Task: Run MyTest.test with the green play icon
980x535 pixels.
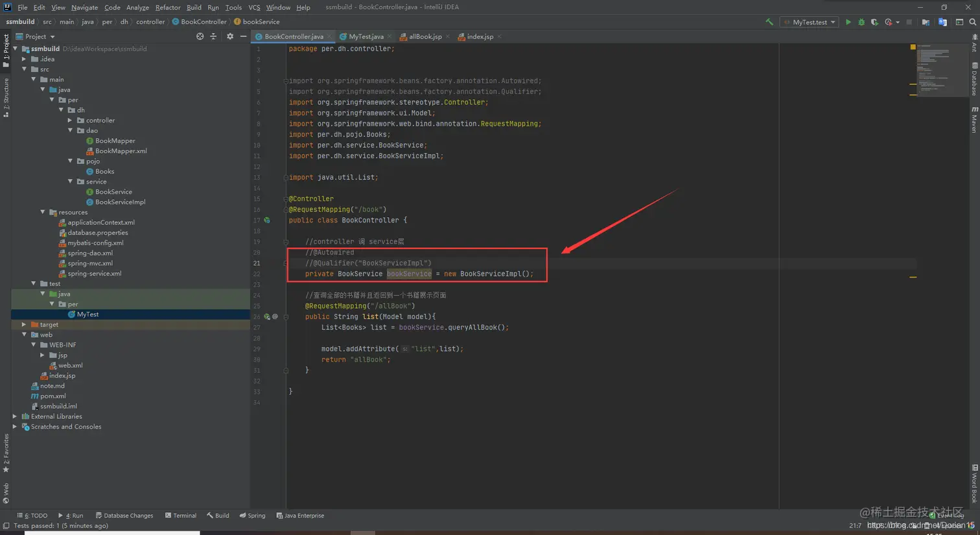Action: click(x=848, y=22)
